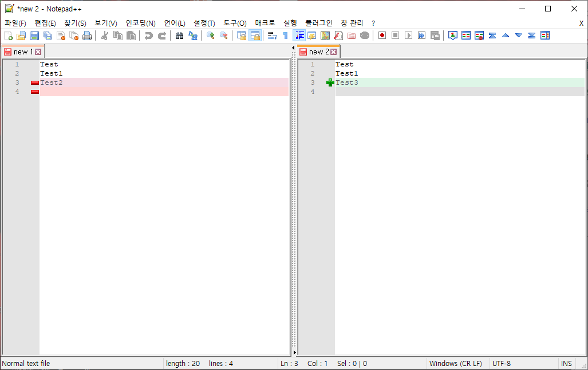Open Find with binoculars icon
The height and width of the screenshot is (370, 588).
[x=179, y=36]
